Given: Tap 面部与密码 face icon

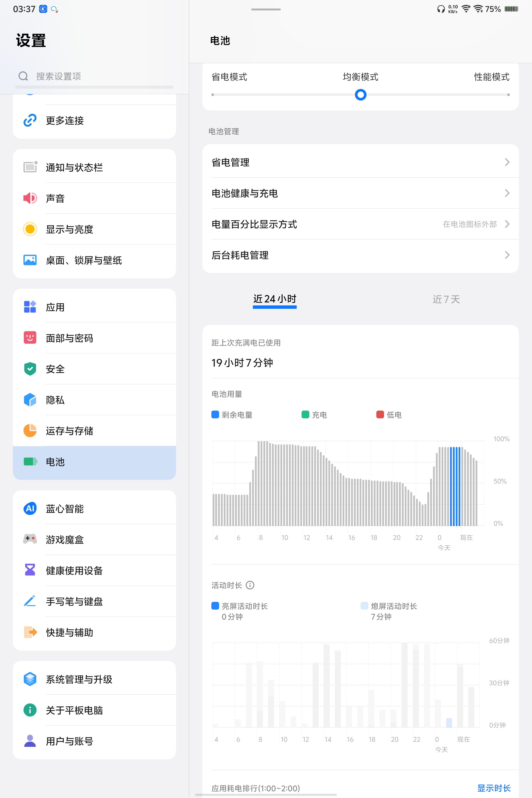Looking at the screenshot, I should 30,338.
